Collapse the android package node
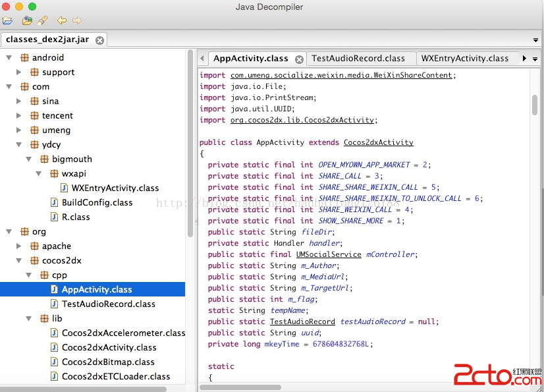The height and width of the screenshot is (392, 544). [x=9, y=58]
